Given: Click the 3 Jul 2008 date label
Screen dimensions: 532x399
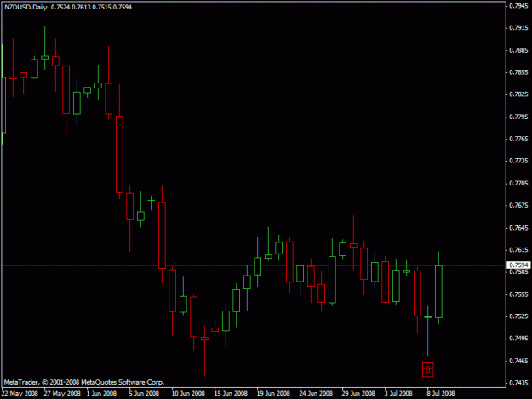Looking at the screenshot, I should [398, 393].
